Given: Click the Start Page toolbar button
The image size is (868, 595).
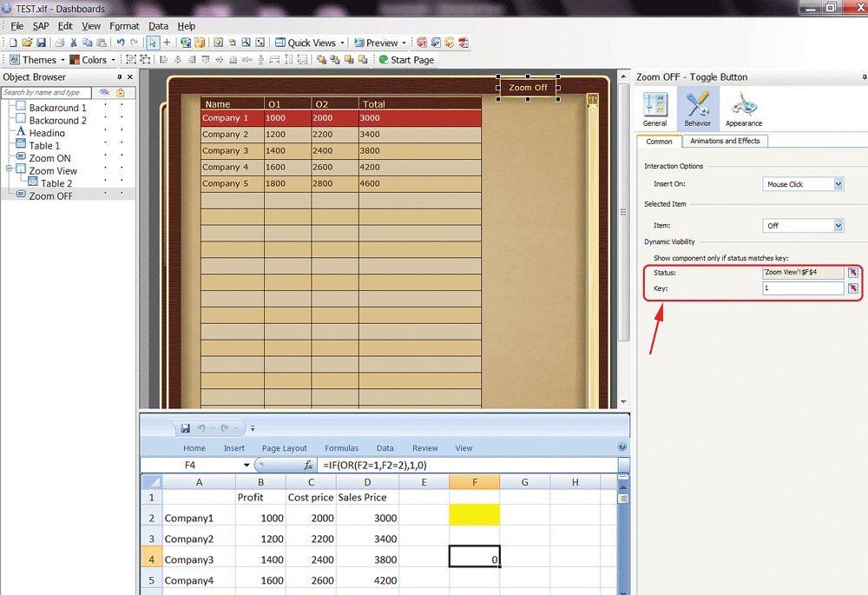Looking at the screenshot, I should 405,60.
